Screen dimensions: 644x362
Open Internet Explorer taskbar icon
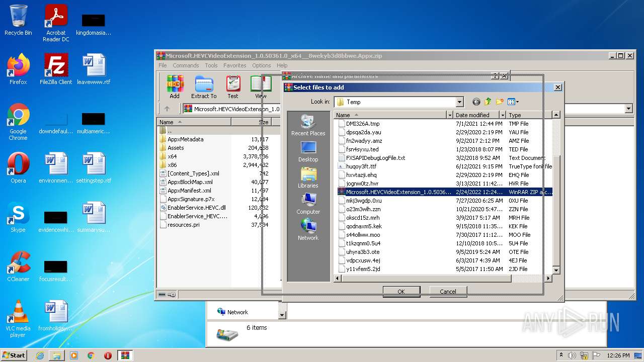[40, 355]
